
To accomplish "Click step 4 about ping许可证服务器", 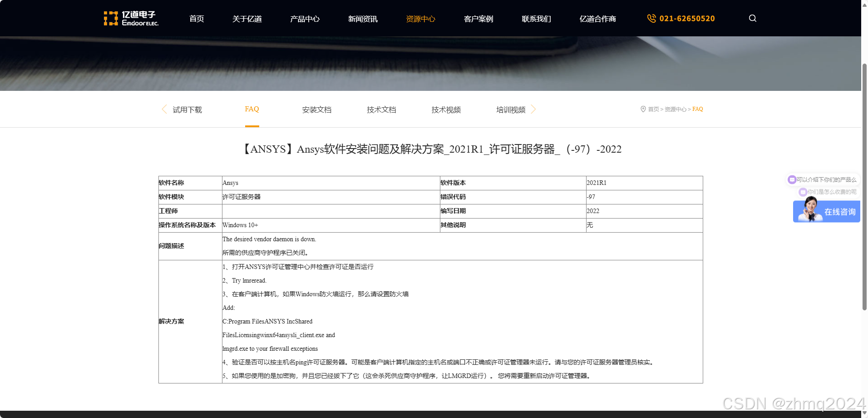I will tap(439, 362).
